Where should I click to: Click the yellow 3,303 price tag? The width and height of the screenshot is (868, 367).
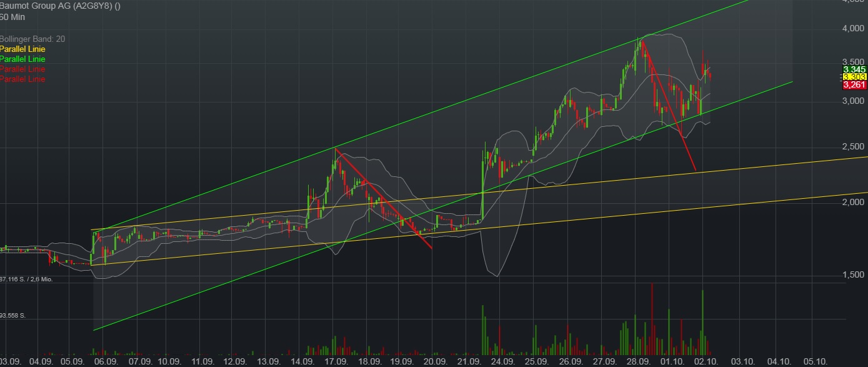pyautogui.click(x=854, y=77)
